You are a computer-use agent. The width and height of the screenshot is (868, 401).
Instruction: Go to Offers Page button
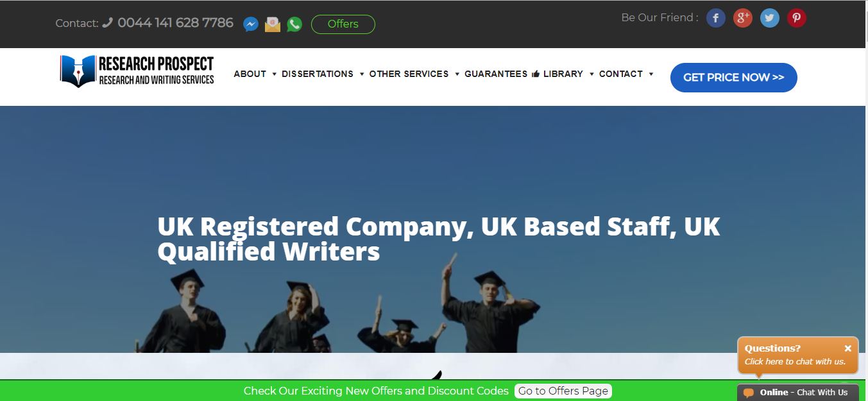point(563,391)
